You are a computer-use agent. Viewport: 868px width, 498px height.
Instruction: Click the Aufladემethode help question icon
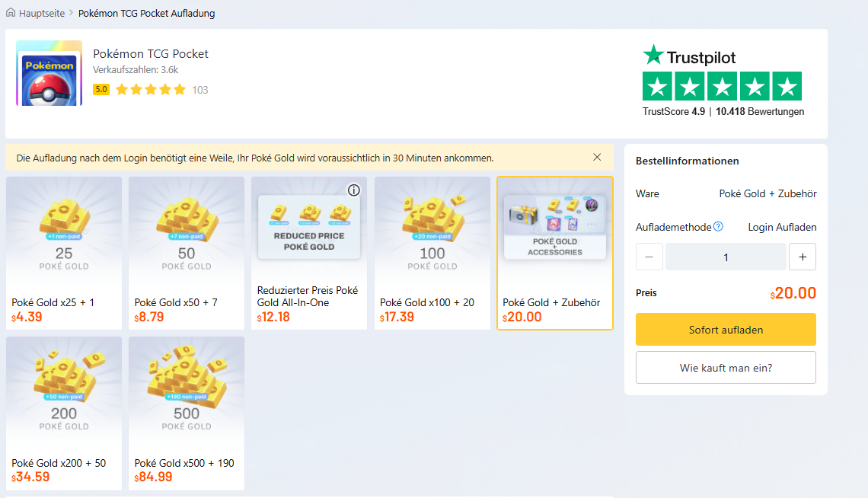coord(718,226)
